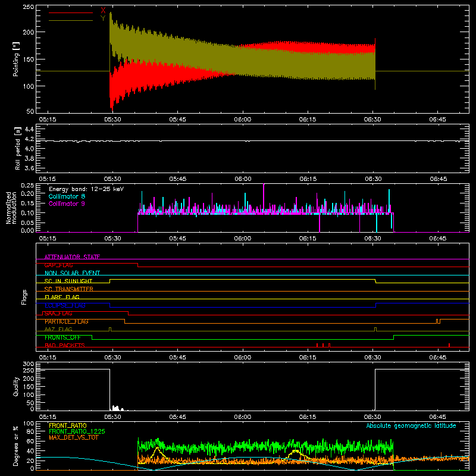Select the red 'X' legend label
Screen dimensions: 476x476
[103, 11]
